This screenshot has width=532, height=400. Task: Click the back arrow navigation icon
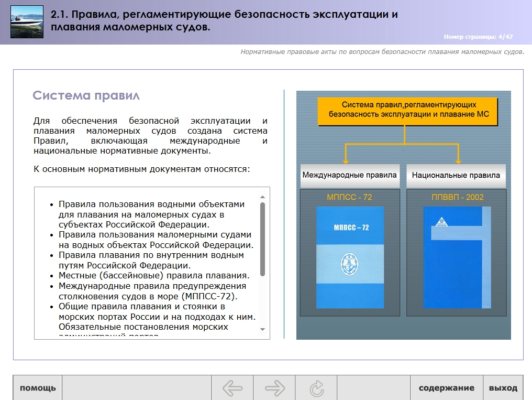[232, 388]
